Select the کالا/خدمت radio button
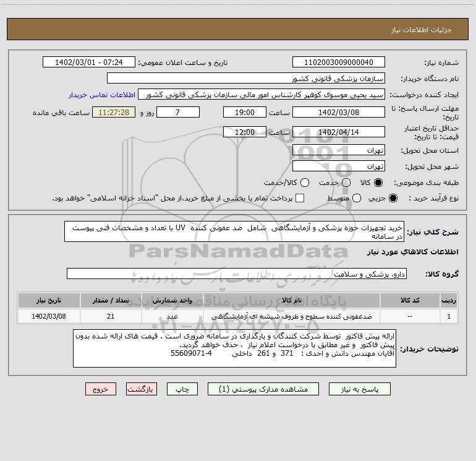 point(305,183)
